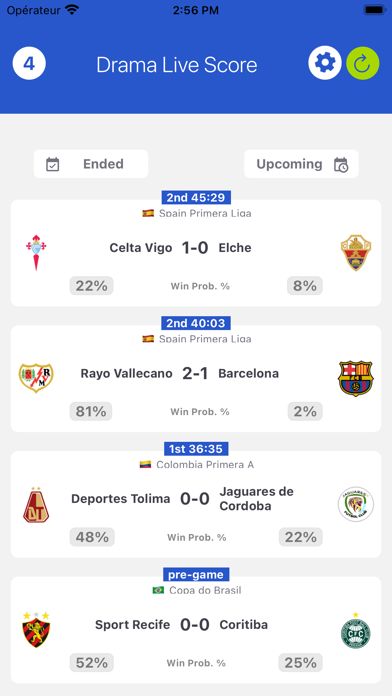Image resolution: width=392 pixels, height=696 pixels.
Task: Tap the pre-game status label
Action: (x=196, y=575)
